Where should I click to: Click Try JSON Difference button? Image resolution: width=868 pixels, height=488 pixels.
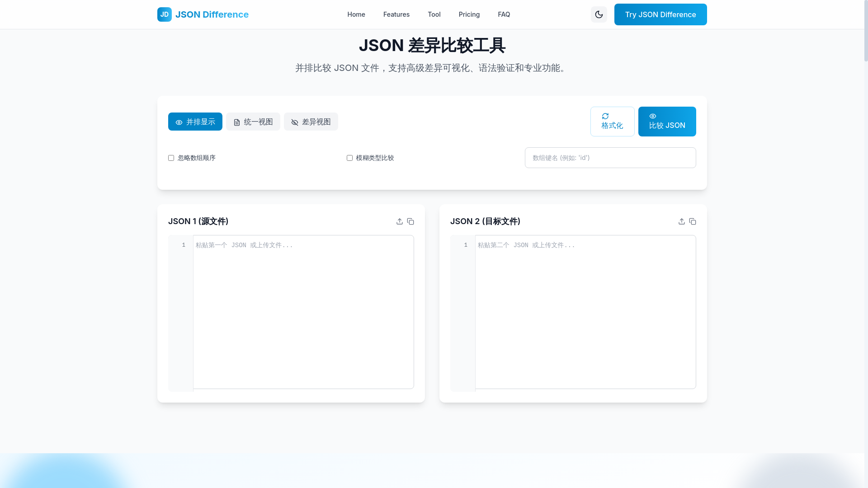coord(660,14)
